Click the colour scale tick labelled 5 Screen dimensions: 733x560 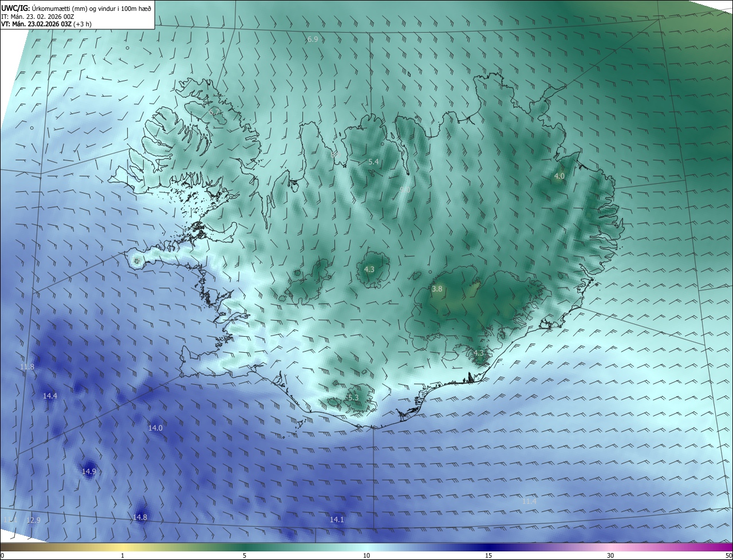coord(245,555)
